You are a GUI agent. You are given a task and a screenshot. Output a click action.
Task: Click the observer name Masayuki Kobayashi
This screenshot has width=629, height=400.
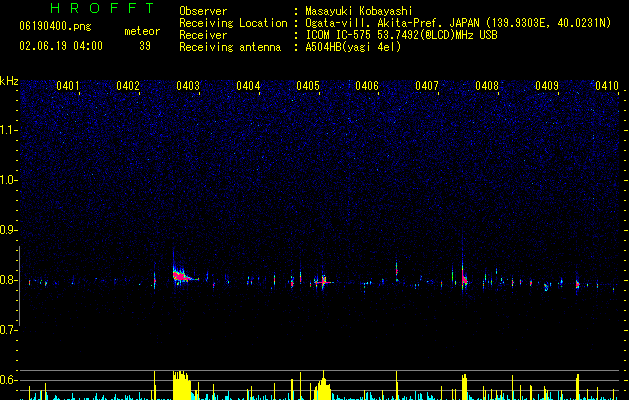(359, 11)
